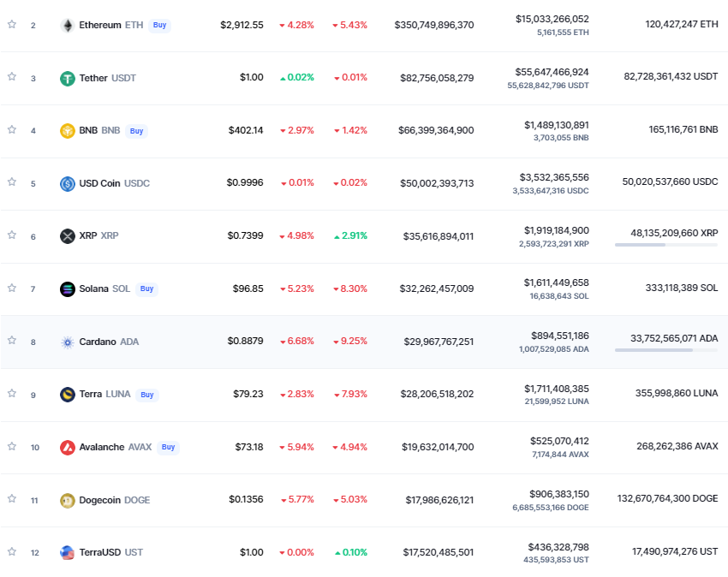The image size is (728, 577).
Task: Click Dogecoin price $0.1356
Action: (x=246, y=499)
